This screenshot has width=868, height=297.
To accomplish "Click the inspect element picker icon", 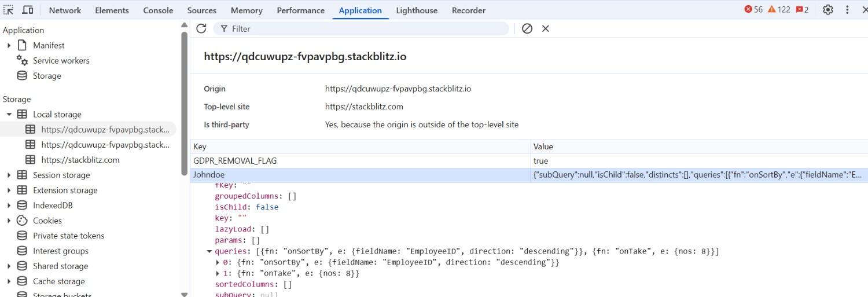I will pos(9,10).
